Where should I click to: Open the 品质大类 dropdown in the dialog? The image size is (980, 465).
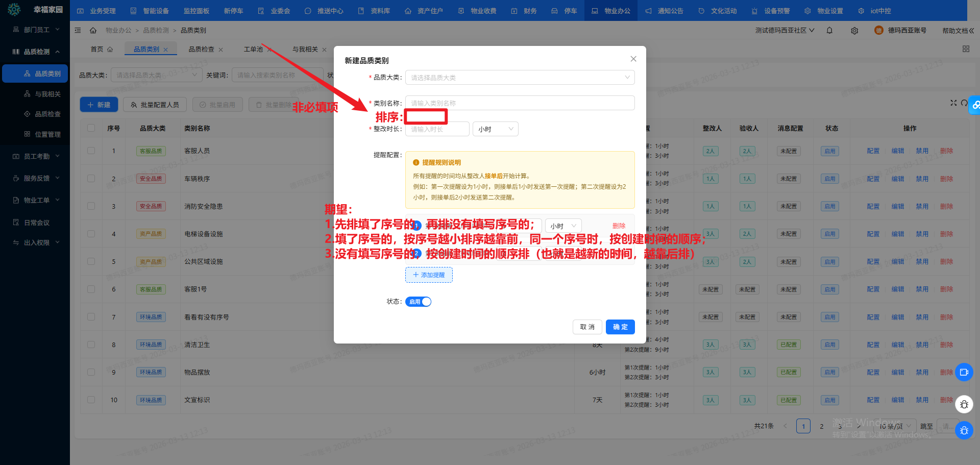coord(520,78)
